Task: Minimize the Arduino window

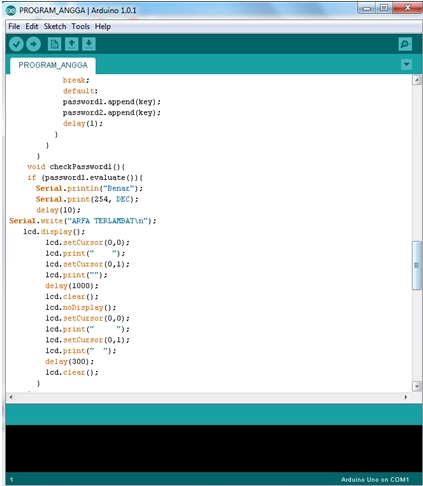Action: pyautogui.click(x=367, y=8)
